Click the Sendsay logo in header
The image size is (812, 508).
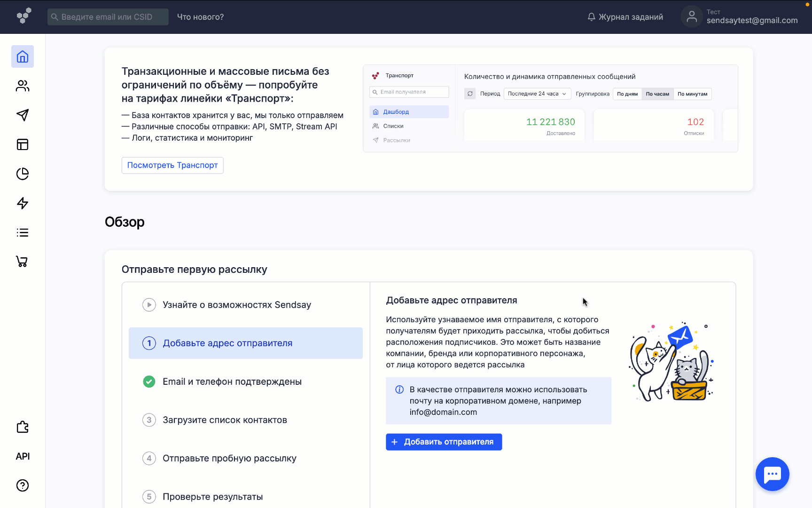pyautogui.click(x=23, y=16)
